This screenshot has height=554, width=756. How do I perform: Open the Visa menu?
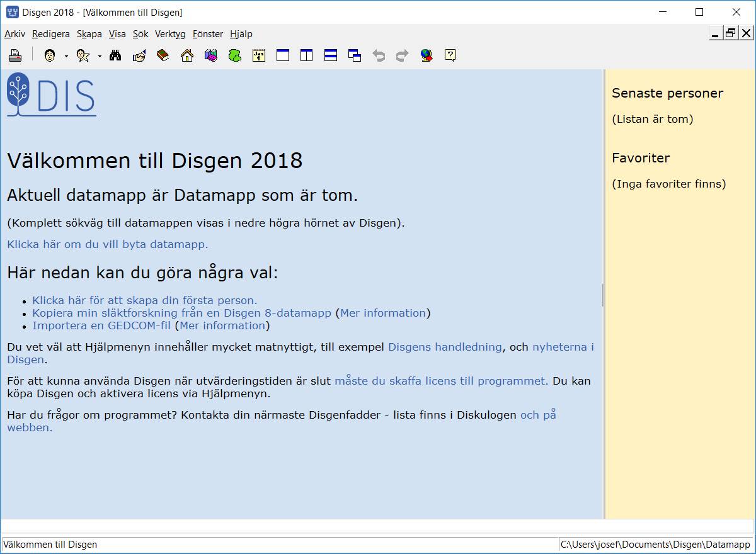click(x=117, y=34)
